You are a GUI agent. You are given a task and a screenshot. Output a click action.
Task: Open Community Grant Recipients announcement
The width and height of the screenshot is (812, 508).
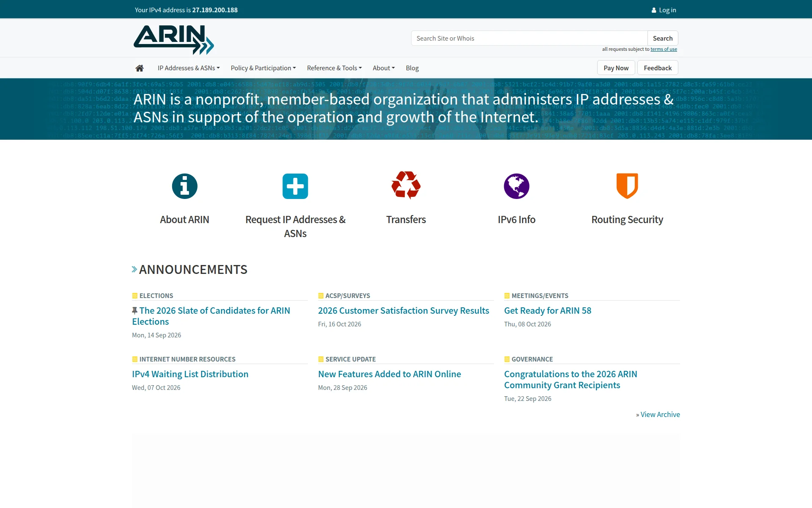[571, 379]
